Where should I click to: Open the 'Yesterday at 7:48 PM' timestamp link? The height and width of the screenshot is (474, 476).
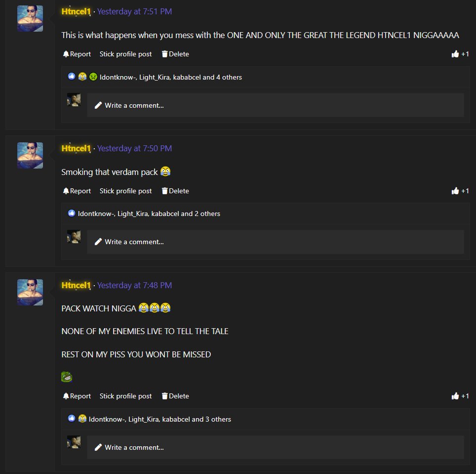(x=134, y=285)
